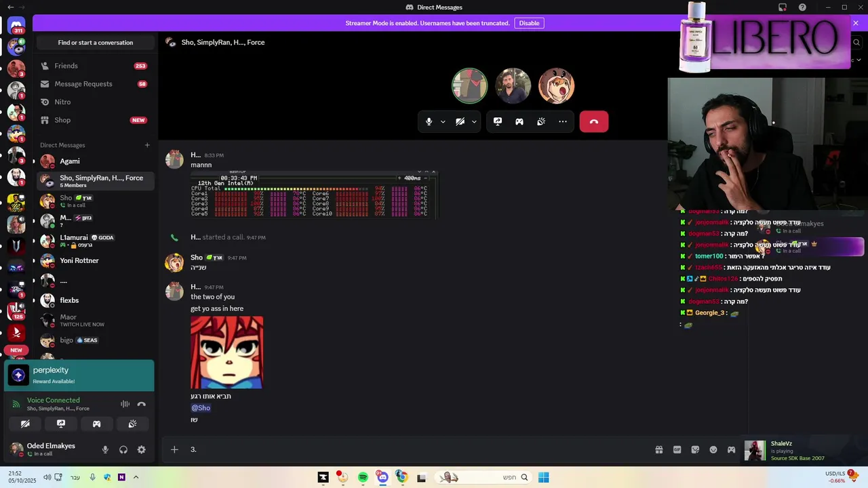Open Discord icon in Windows taskbar
Viewport: 868px width, 488px height.
(x=382, y=477)
